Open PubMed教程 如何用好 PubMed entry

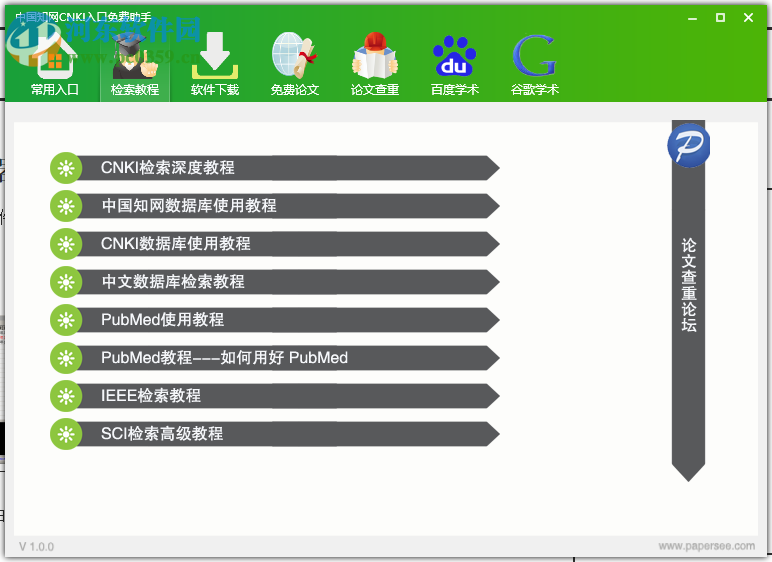(290, 358)
